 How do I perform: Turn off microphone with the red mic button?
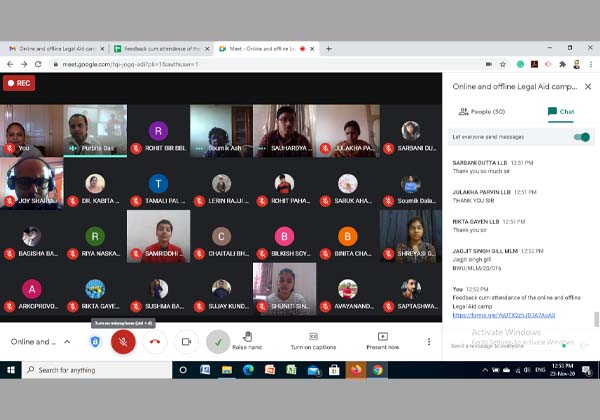pyautogui.click(x=123, y=341)
